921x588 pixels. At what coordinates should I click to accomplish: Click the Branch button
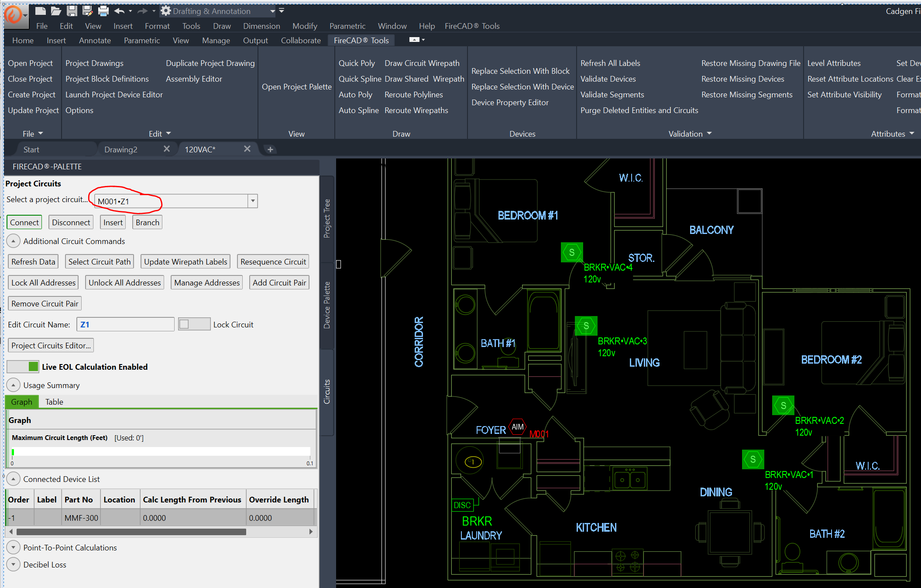coord(148,222)
